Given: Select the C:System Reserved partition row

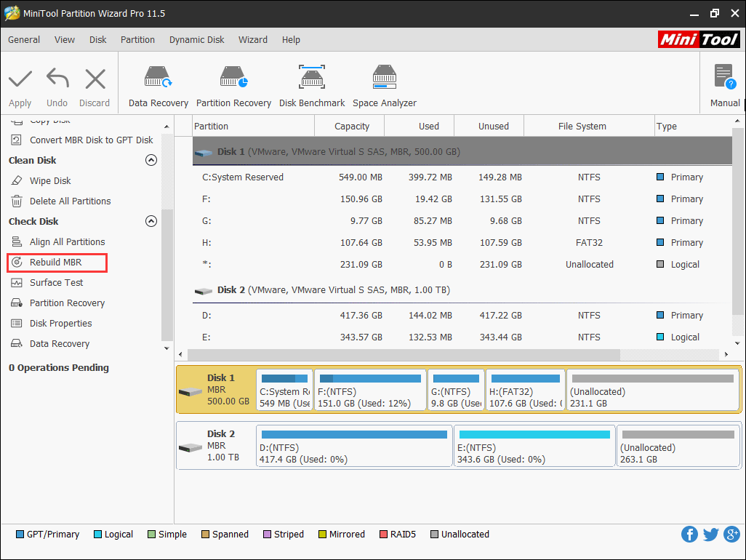Looking at the screenshot, I should tap(462, 177).
